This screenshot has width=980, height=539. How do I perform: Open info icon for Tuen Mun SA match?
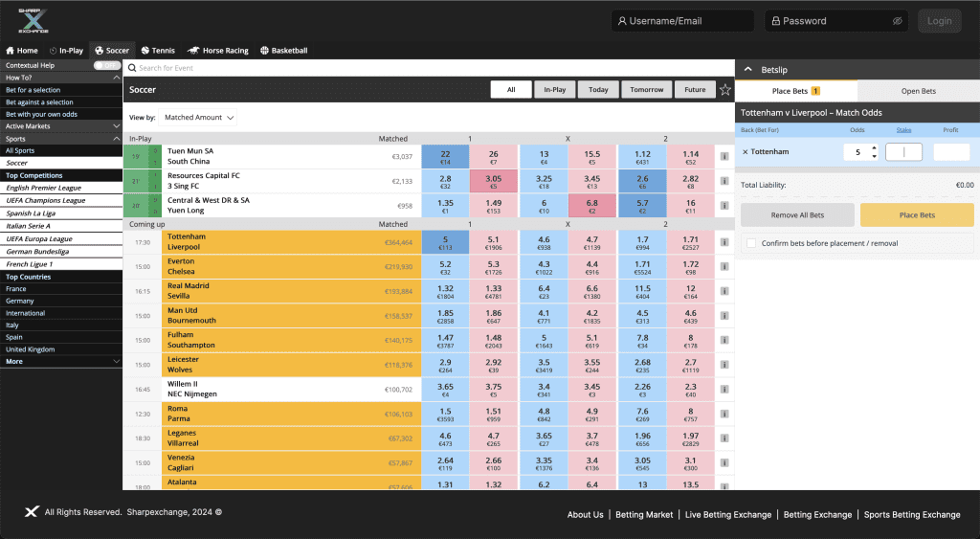point(724,156)
